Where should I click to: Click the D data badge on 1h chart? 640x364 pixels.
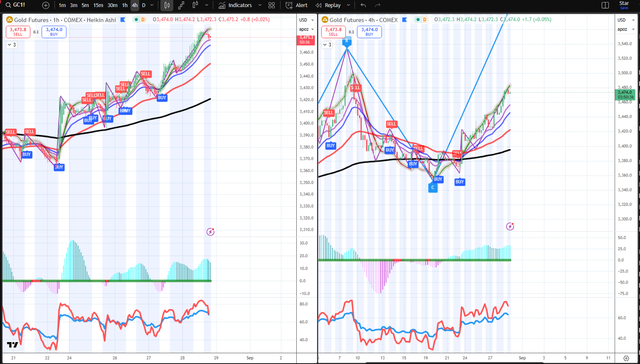(143, 20)
